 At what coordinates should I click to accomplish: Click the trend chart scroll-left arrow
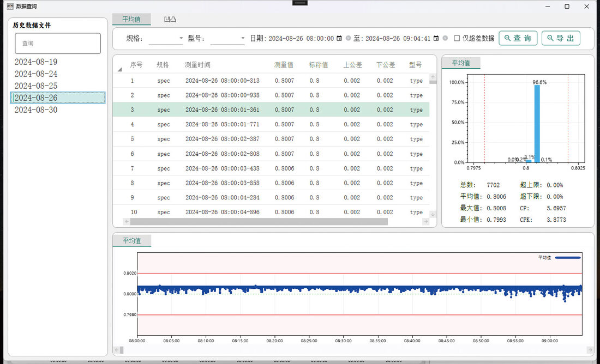tap(117, 349)
